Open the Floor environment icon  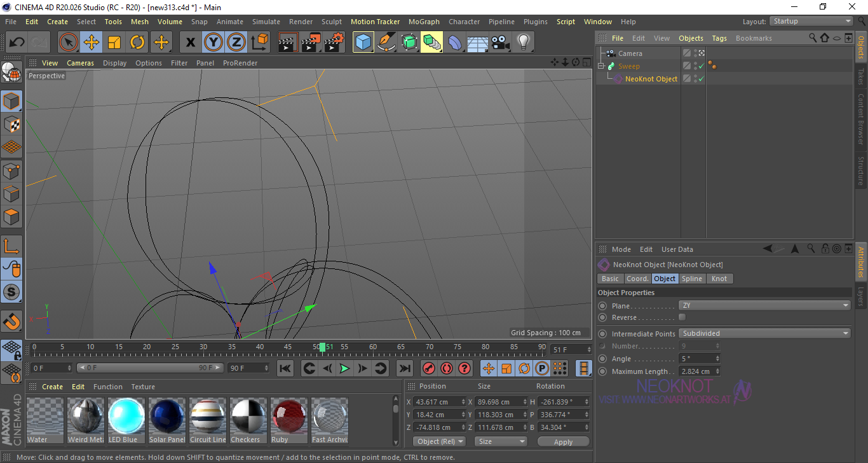477,43
